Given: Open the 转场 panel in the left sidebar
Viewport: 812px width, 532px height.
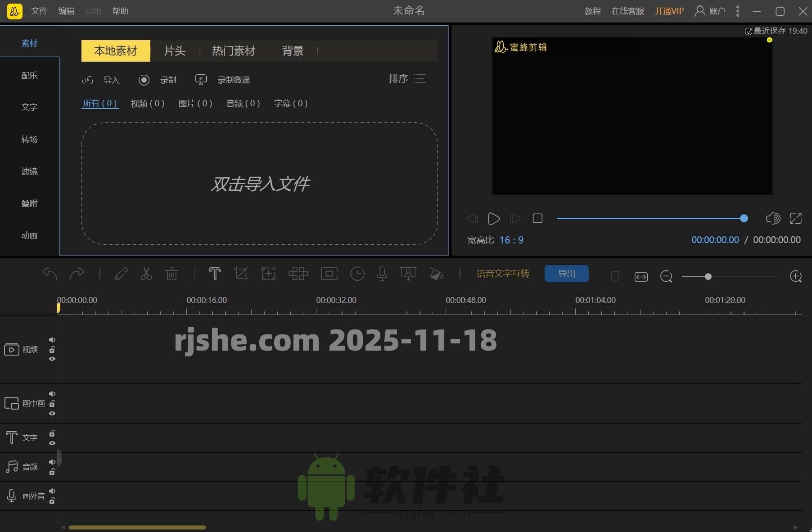Looking at the screenshot, I should [x=29, y=139].
